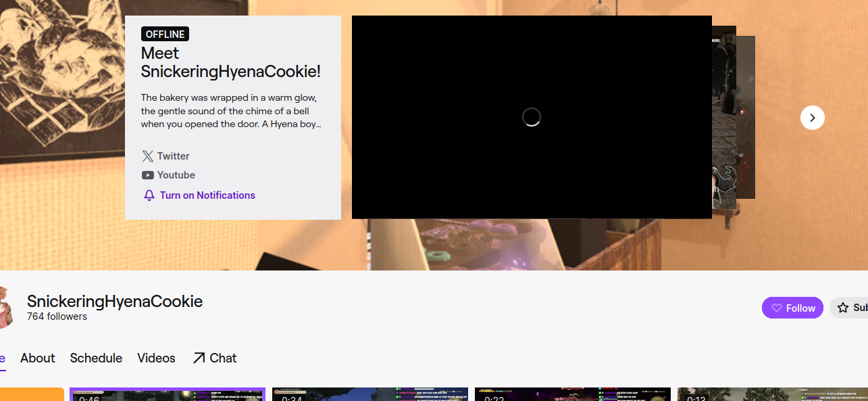Open the About tab
The width and height of the screenshot is (868, 401).
click(x=38, y=358)
